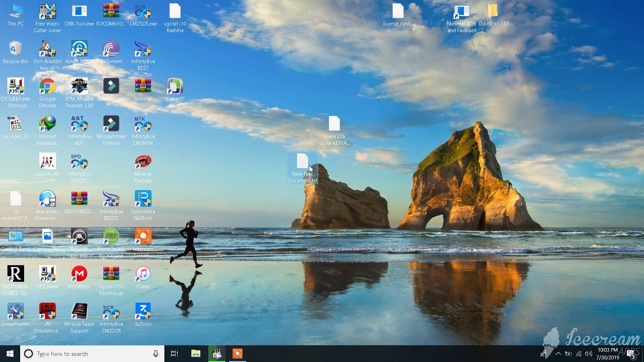Open Icecream Screen Recorder taskbar button

(237, 354)
